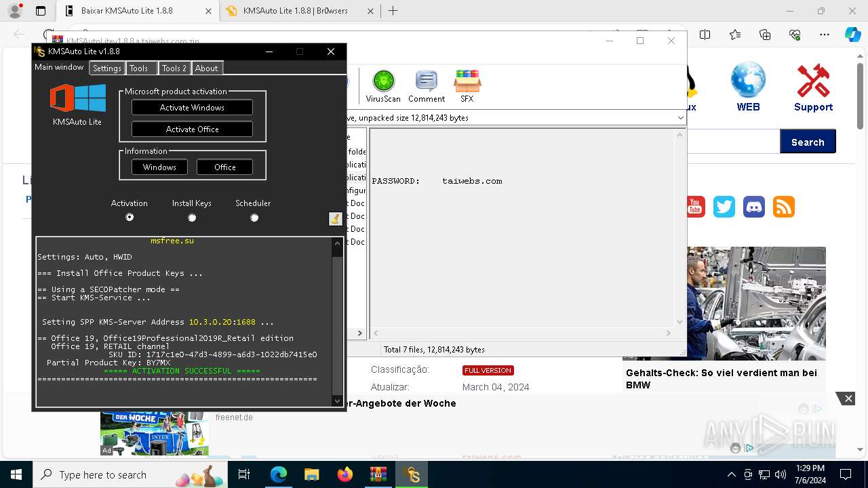Image resolution: width=868 pixels, height=488 pixels.
Task: Click the KMS server address 10.3.0.20
Action: pyautogui.click(x=210, y=322)
